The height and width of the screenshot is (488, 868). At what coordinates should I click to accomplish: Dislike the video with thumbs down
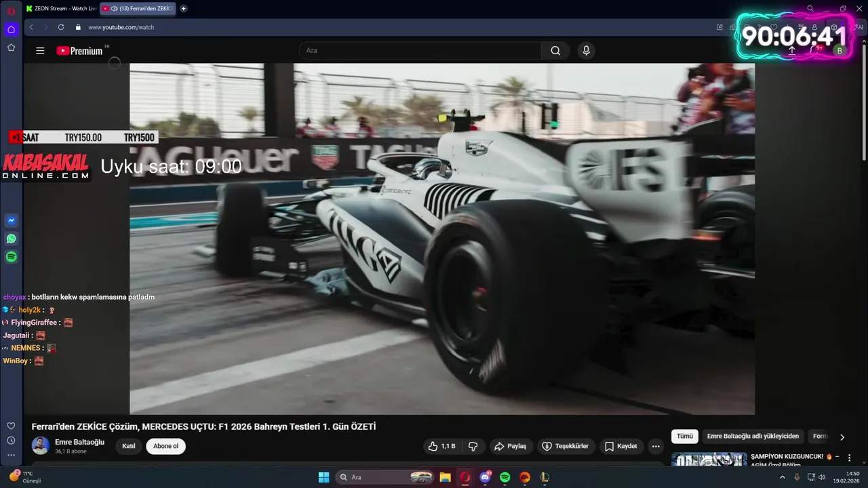click(473, 446)
